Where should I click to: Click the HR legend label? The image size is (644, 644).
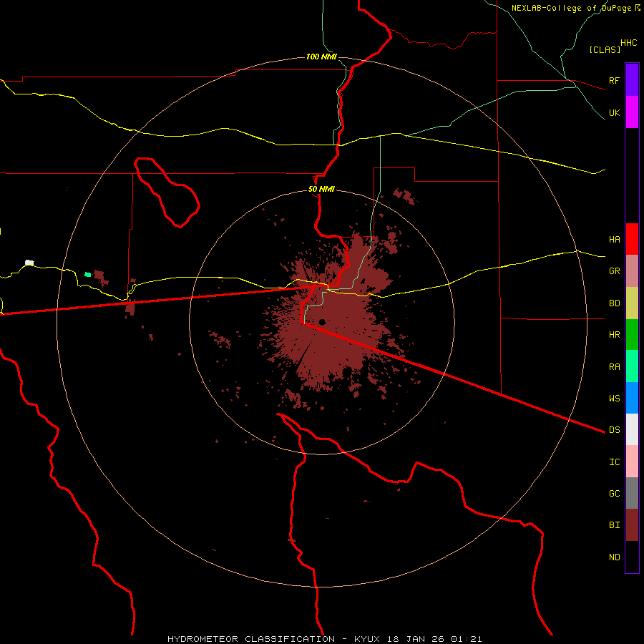(x=615, y=334)
